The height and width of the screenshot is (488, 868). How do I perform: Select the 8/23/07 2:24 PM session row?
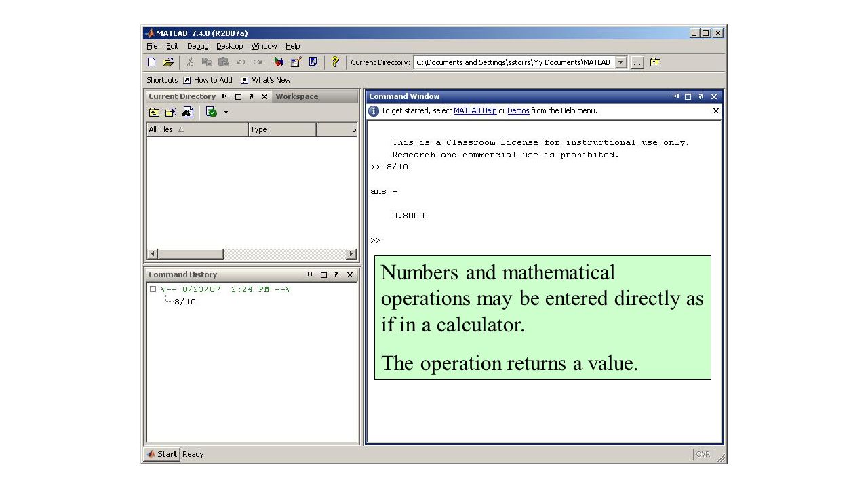coord(225,289)
